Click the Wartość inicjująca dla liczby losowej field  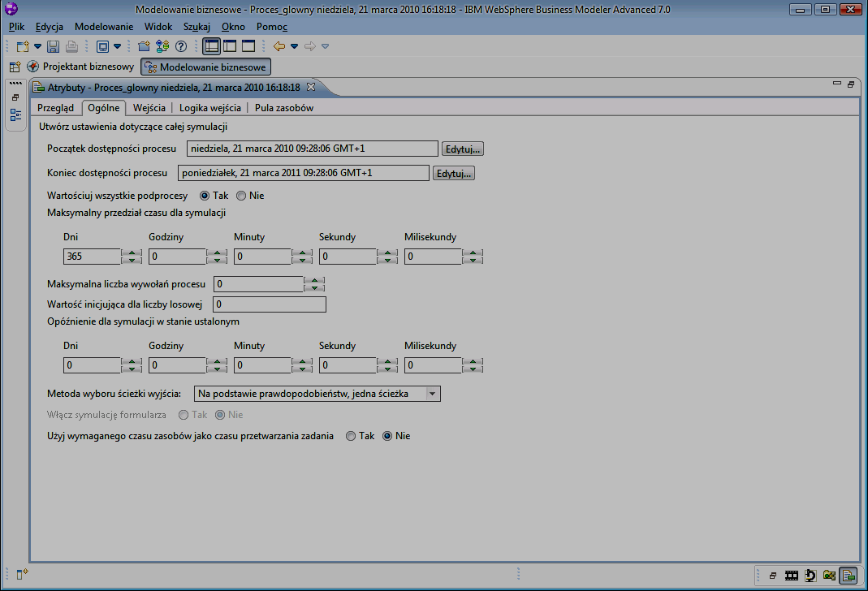(270, 304)
